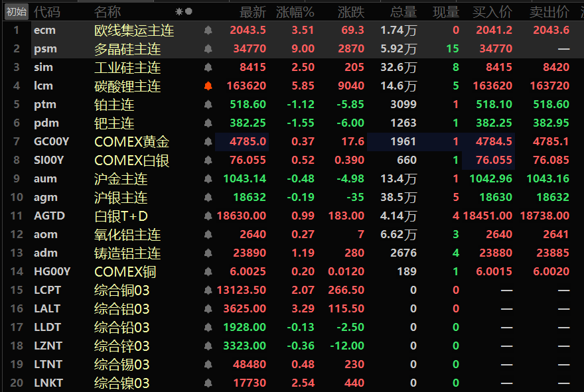This screenshot has width=584, height=392.
Task: Select the 碳酸锂主连 name cell
Action: 127,86
